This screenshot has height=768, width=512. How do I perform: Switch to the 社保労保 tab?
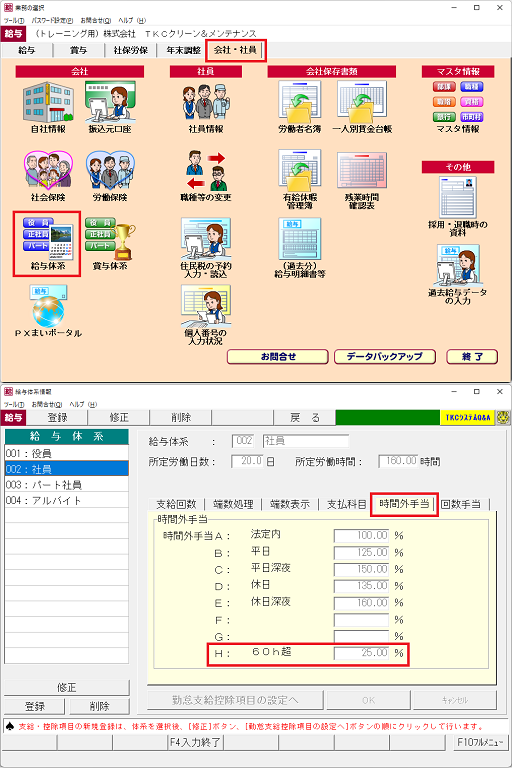pyautogui.click(x=130, y=50)
